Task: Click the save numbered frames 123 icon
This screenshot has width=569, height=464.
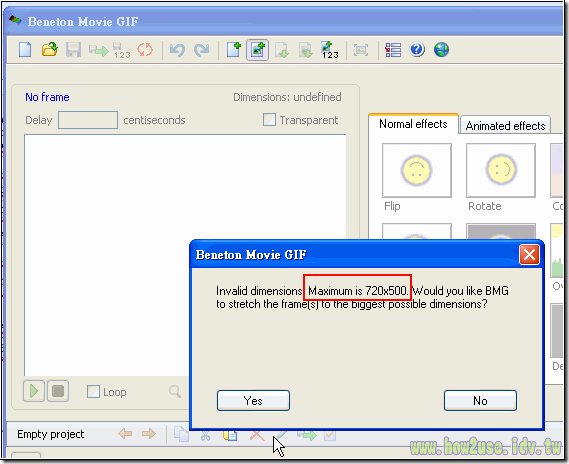Action: tap(122, 50)
